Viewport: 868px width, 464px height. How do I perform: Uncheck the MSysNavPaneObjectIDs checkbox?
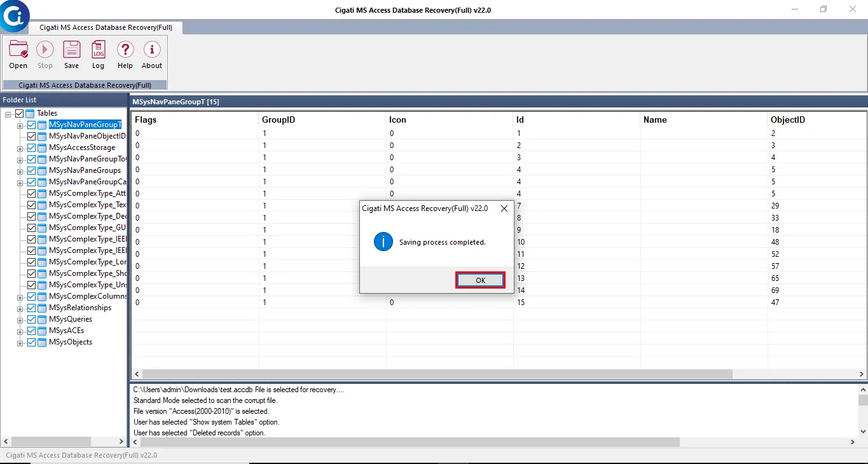tap(31, 136)
